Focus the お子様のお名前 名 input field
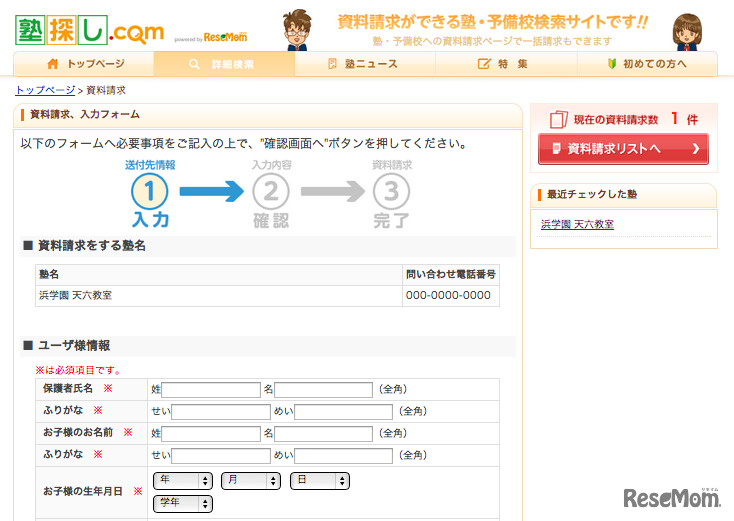The height and width of the screenshot is (521, 734). point(323,433)
